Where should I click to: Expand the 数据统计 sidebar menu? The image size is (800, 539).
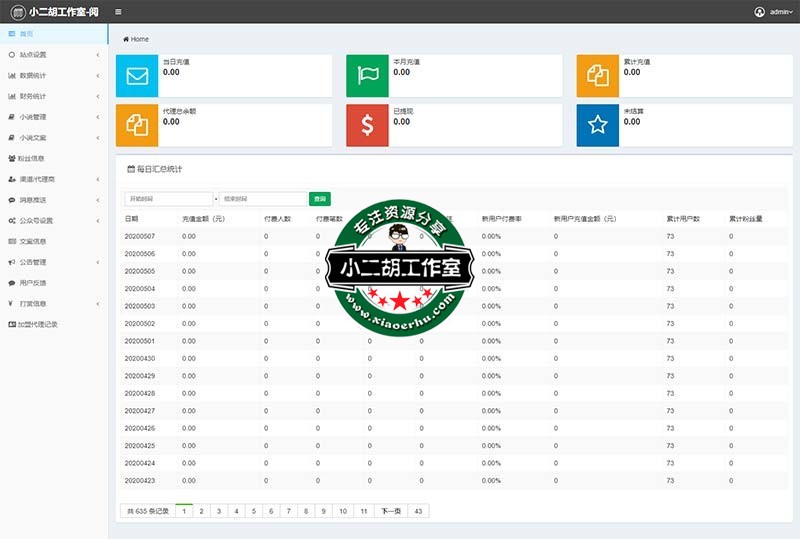pyautogui.click(x=53, y=76)
